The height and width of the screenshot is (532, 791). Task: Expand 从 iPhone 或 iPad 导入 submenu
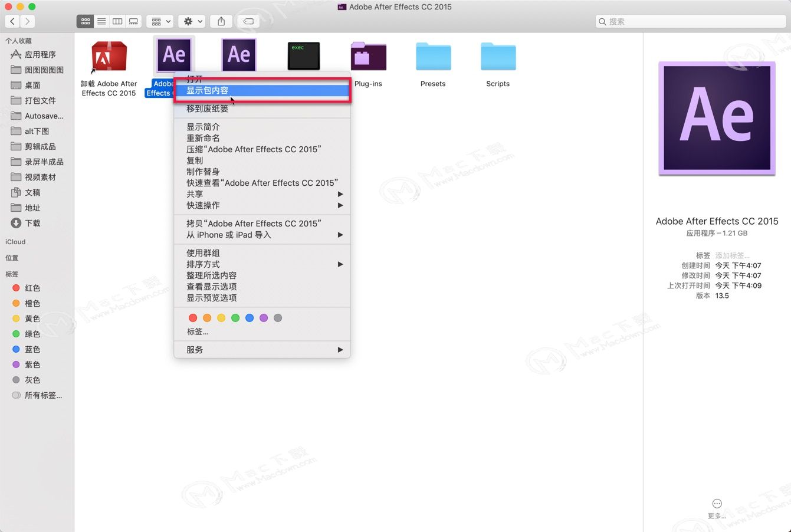(x=262, y=235)
